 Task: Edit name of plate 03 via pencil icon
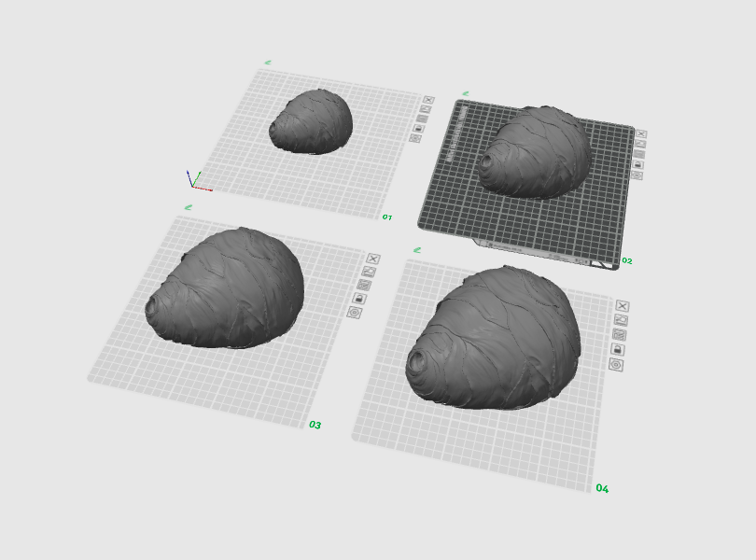tap(189, 207)
